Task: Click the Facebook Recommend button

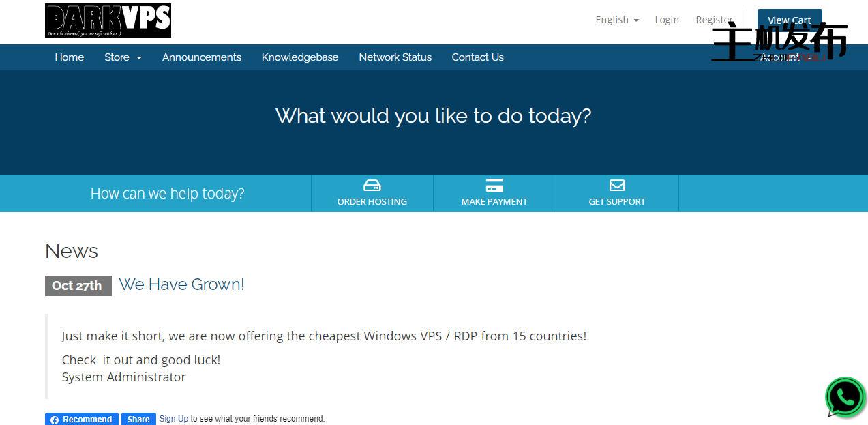Action: [82, 419]
